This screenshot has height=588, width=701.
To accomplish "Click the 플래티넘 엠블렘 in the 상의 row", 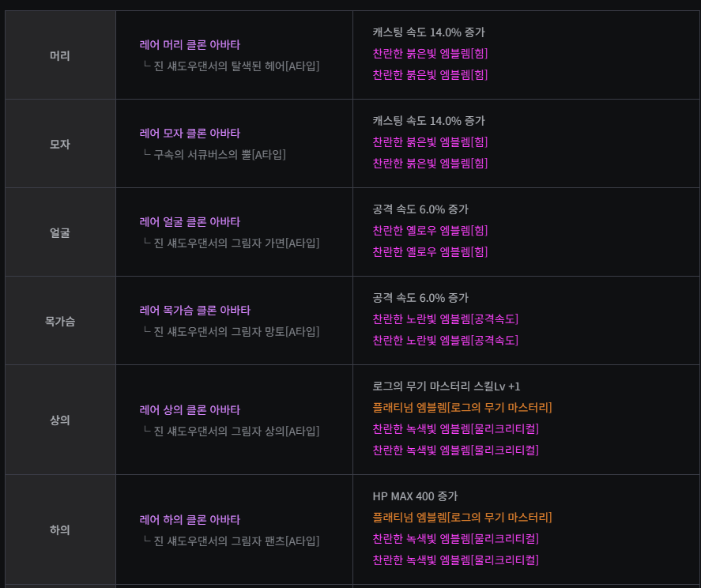I will coord(462,408).
